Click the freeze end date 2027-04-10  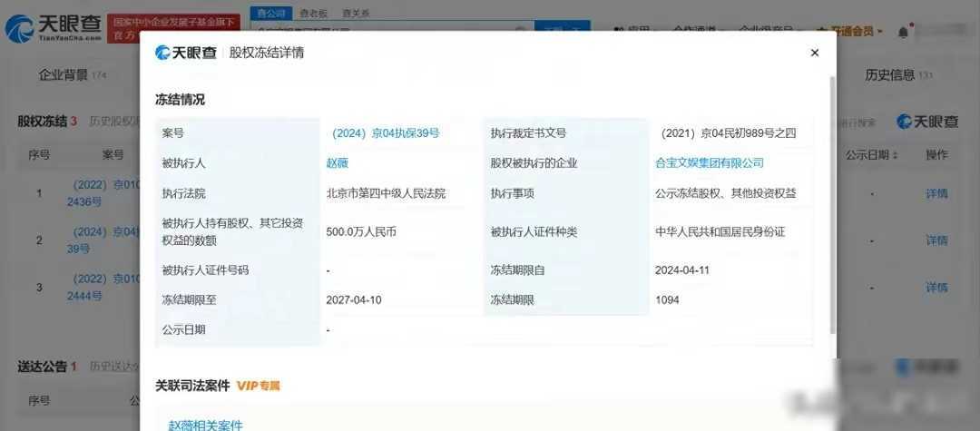tap(353, 300)
